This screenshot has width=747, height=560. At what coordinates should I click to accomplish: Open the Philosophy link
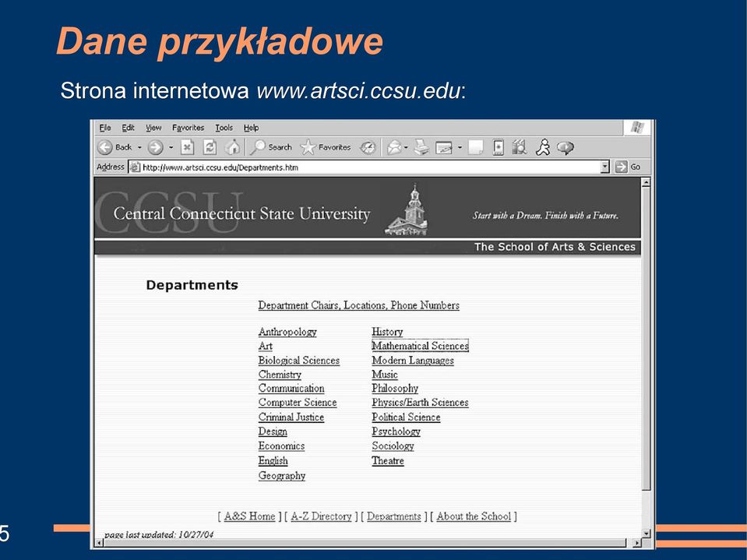pyautogui.click(x=395, y=389)
